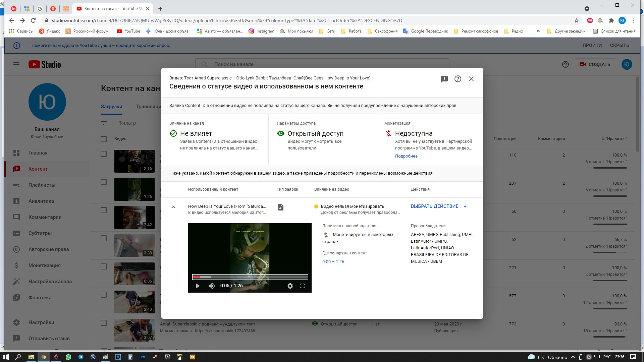
Task: Play the video preview
Action: click(x=198, y=286)
